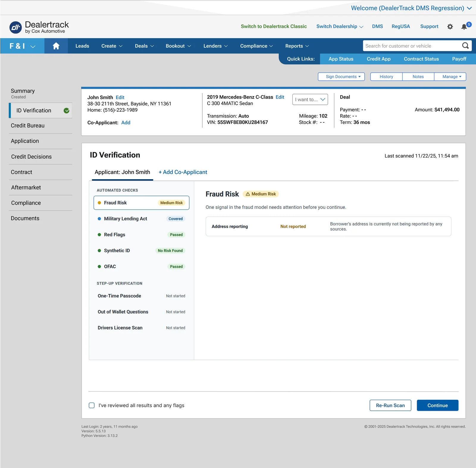Go to the Home icon
The image size is (476, 468).
tap(56, 46)
